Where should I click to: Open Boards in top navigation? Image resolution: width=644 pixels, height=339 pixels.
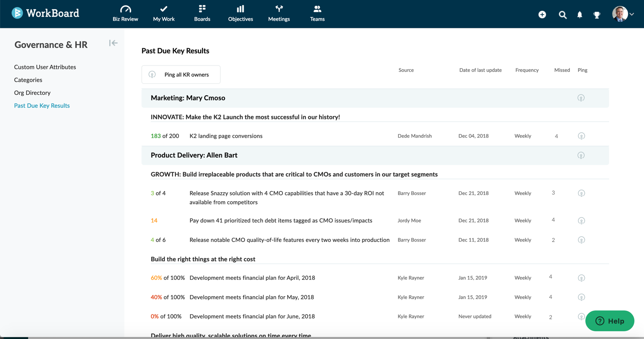point(202,14)
